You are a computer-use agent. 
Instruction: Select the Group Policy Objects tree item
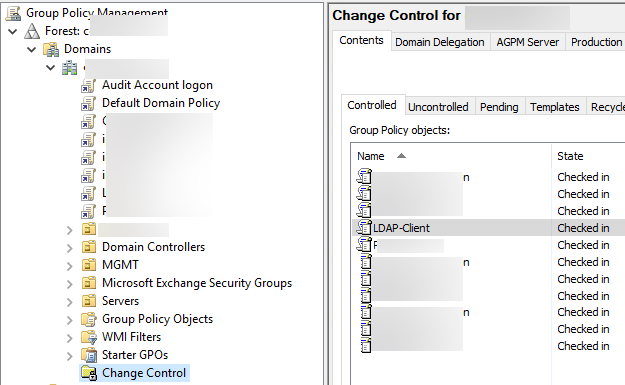coord(157,319)
